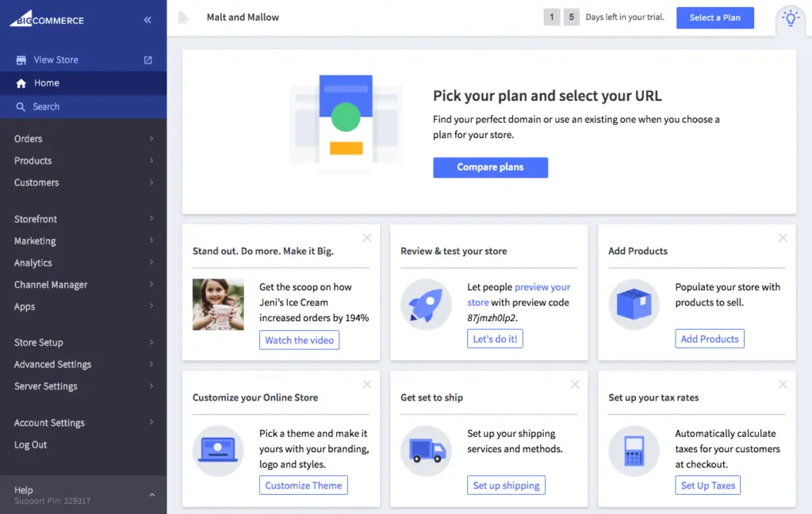Click the Search magnifier icon
The height and width of the screenshot is (514, 812).
(x=21, y=107)
